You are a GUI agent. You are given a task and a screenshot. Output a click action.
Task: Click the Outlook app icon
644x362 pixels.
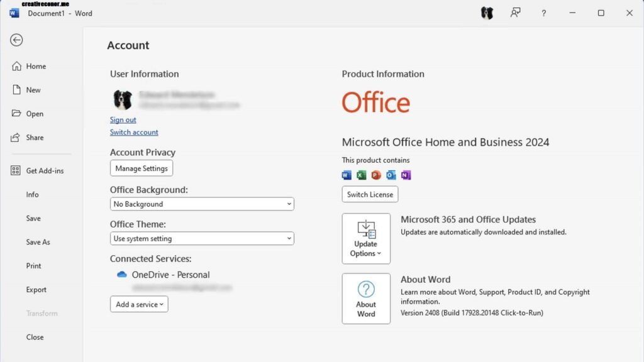(391, 175)
